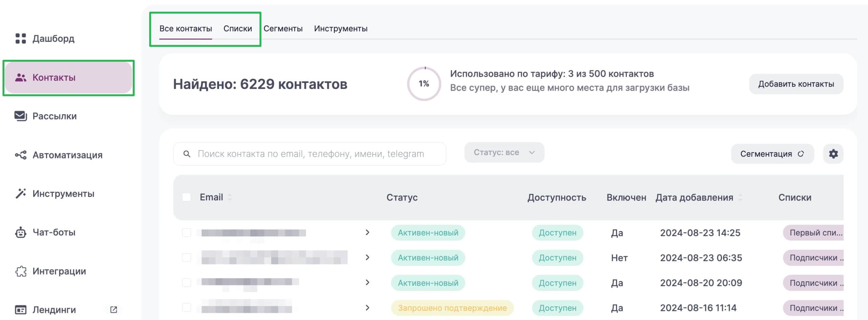Select the contact added 2024-08-16 11:14
Image resolution: width=868 pixels, height=320 pixels.
[x=186, y=307]
